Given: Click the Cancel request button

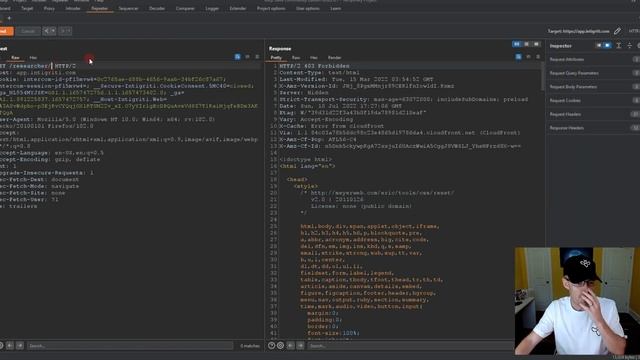Looking at the screenshot, I should [28, 31].
